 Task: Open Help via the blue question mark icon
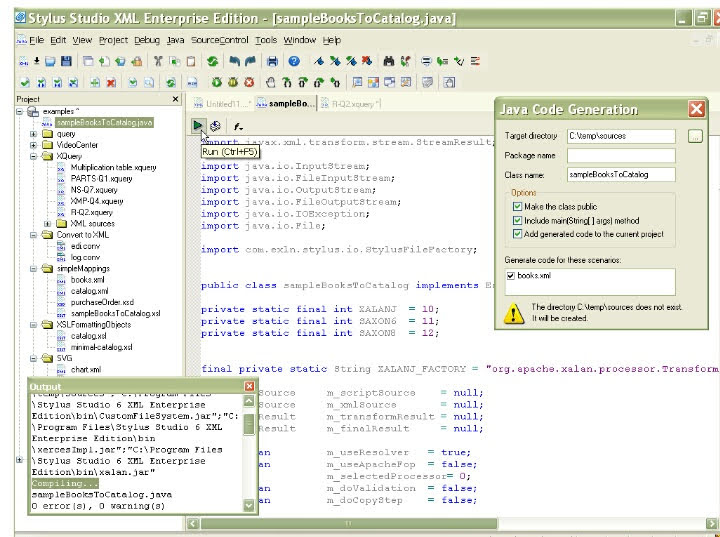(x=294, y=61)
